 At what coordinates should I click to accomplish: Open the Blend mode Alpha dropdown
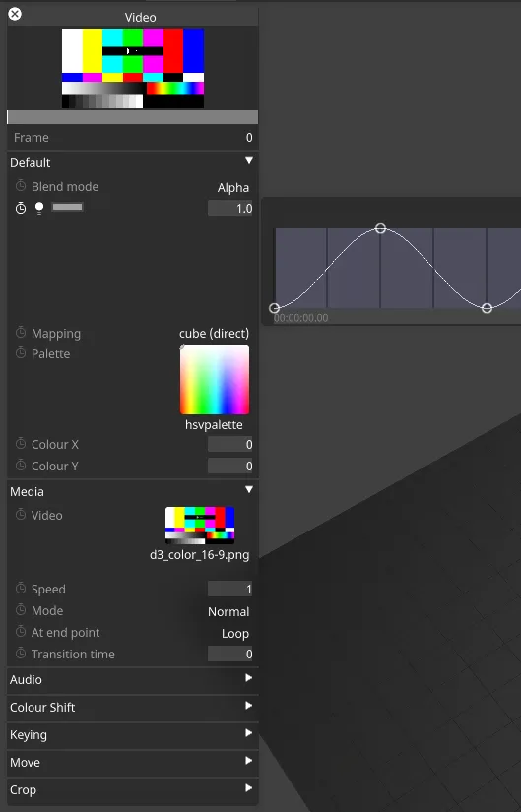click(233, 187)
